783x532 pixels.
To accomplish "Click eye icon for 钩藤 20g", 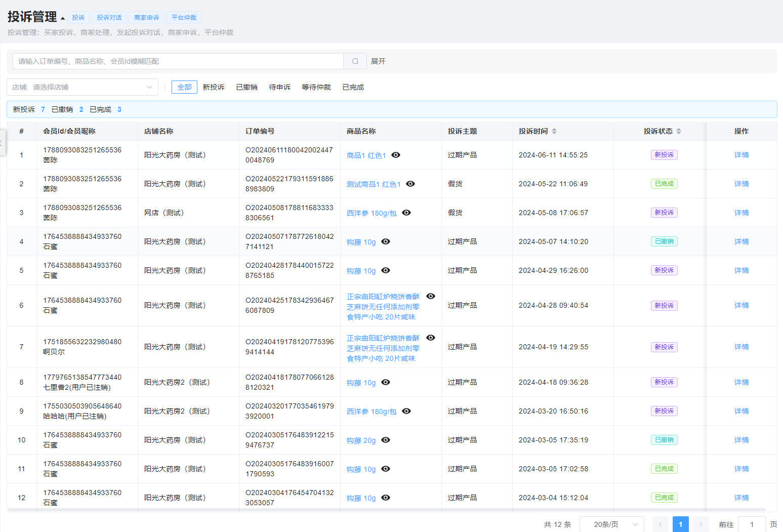I will tap(386, 440).
